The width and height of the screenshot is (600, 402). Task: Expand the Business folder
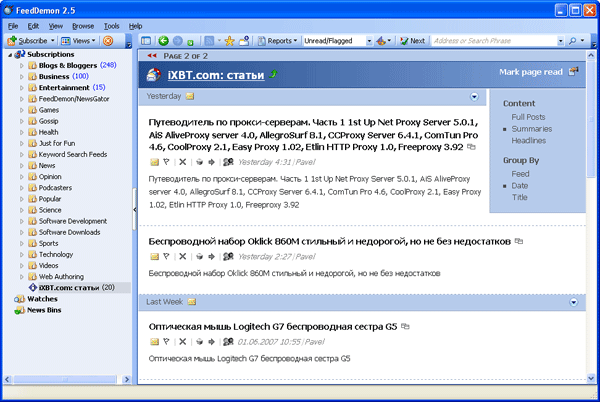(21, 76)
